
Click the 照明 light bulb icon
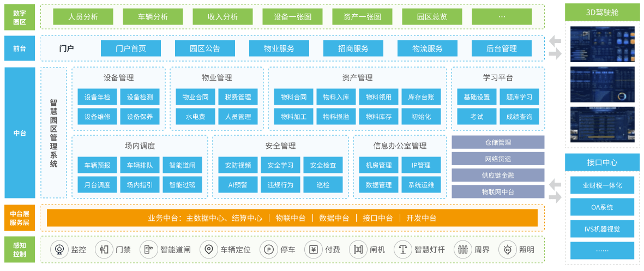point(507,250)
